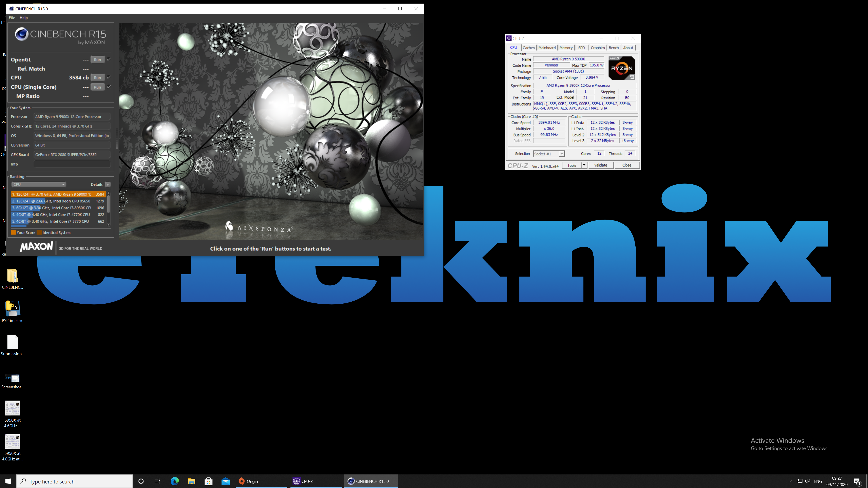Open File Explorer from taskbar

click(192, 481)
